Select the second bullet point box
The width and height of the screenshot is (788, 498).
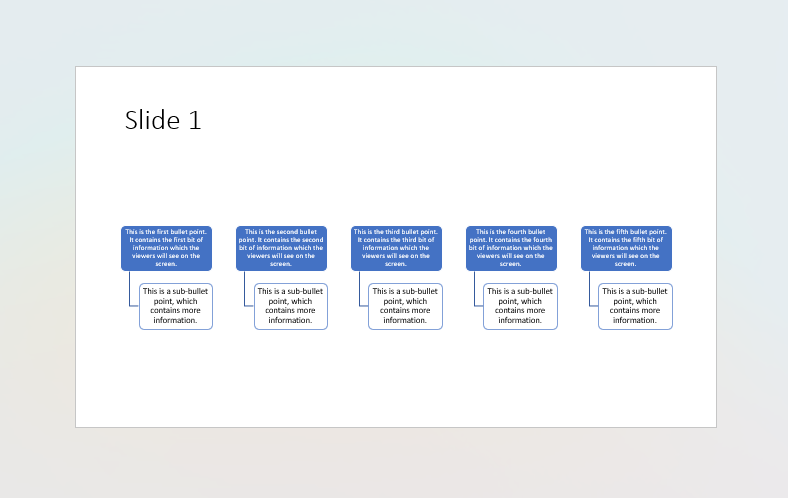(281, 248)
